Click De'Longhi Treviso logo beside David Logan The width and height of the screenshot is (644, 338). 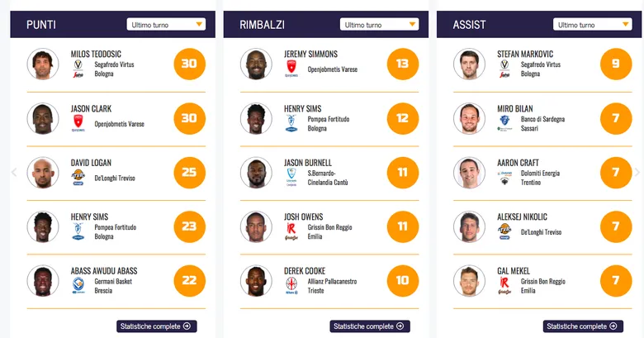[x=78, y=177]
